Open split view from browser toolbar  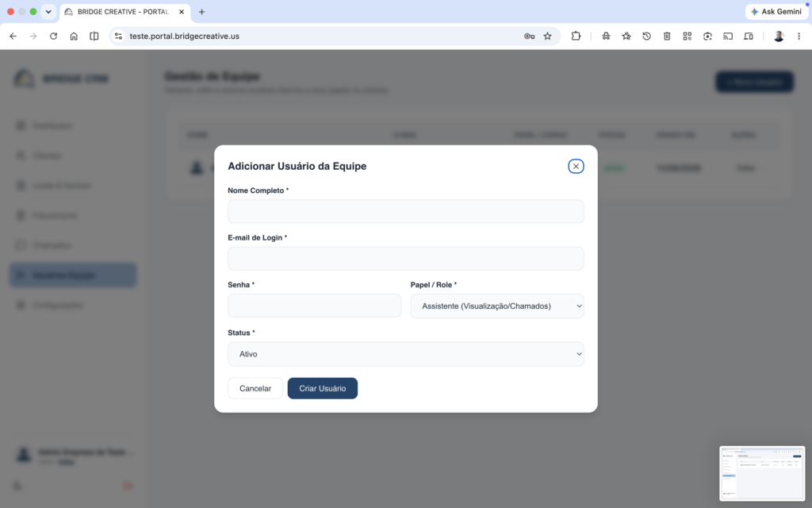(x=94, y=37)
